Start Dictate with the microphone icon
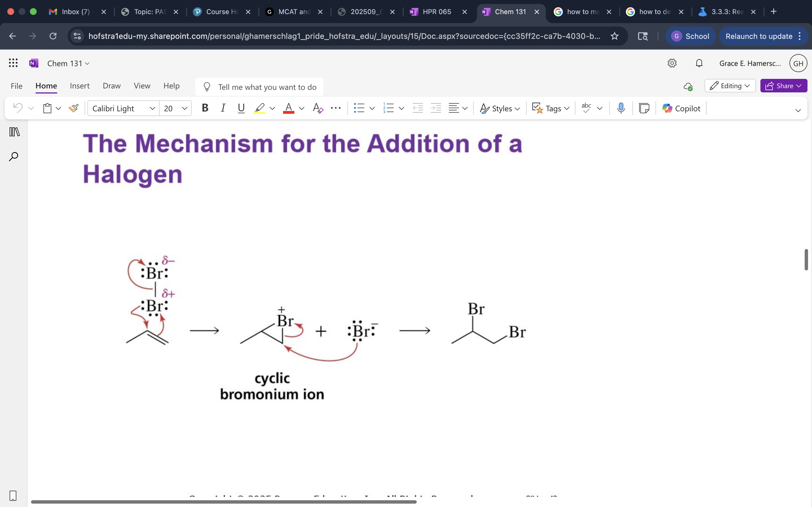 coord(620,108)
